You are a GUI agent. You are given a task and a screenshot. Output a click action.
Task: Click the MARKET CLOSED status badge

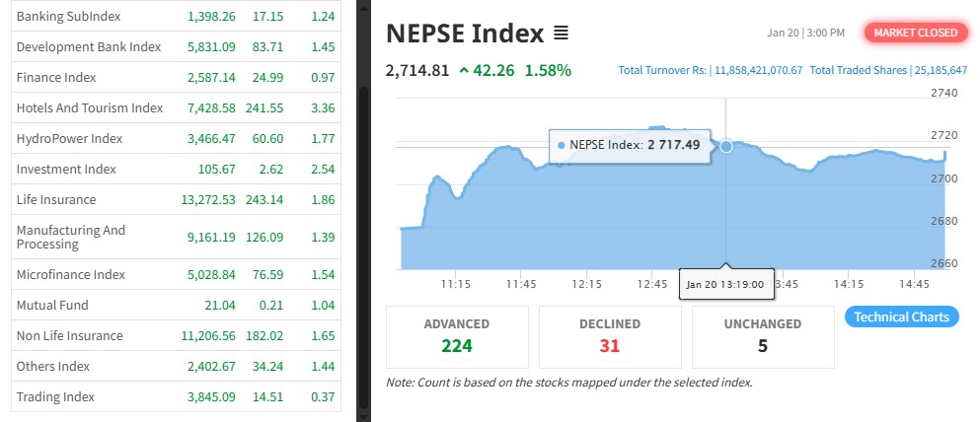pos(913,33)
